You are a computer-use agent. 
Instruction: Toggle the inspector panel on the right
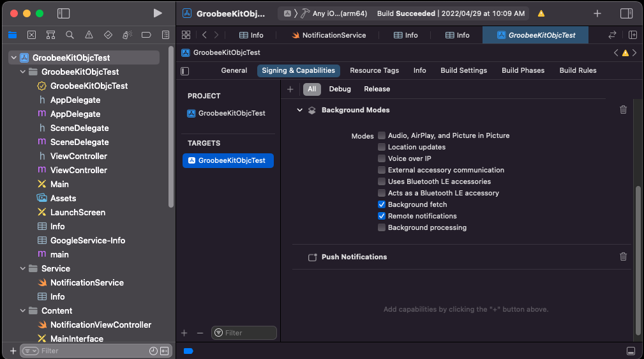(x=626, y=13)
